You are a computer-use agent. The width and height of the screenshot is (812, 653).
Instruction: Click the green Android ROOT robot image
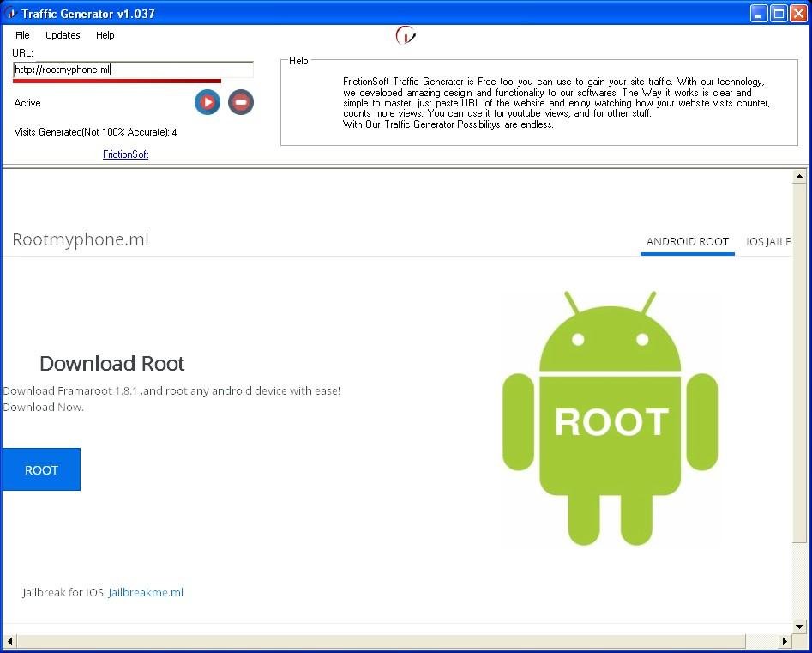tap(610, 418)
